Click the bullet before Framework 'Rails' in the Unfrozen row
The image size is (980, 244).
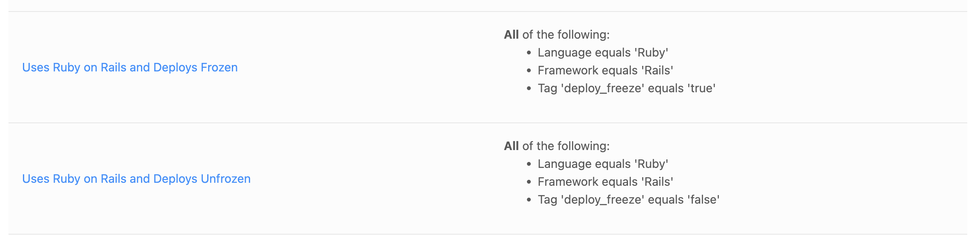[x=529, y=182]
